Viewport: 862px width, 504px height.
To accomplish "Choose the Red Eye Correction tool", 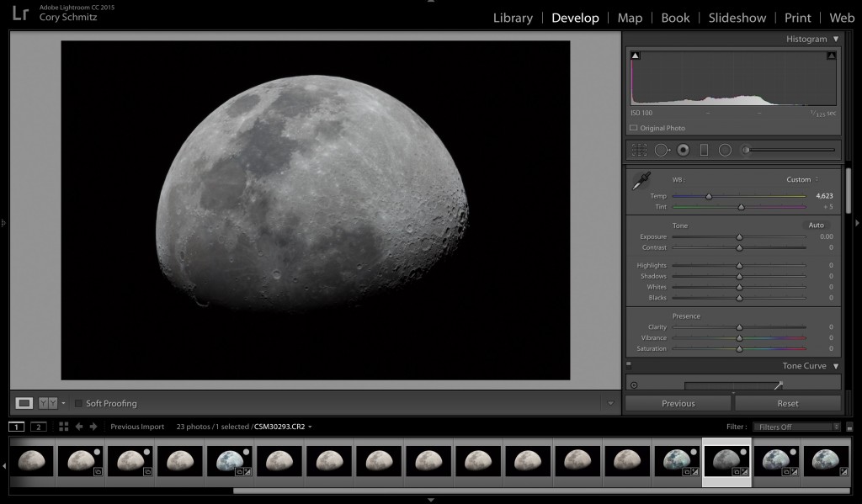I will point(683,150).
